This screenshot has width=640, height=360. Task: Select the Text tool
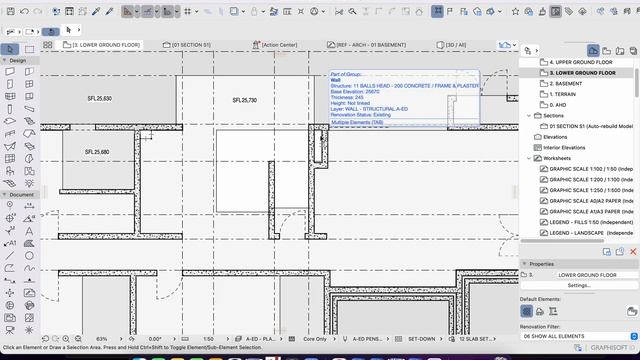[29, 231]
